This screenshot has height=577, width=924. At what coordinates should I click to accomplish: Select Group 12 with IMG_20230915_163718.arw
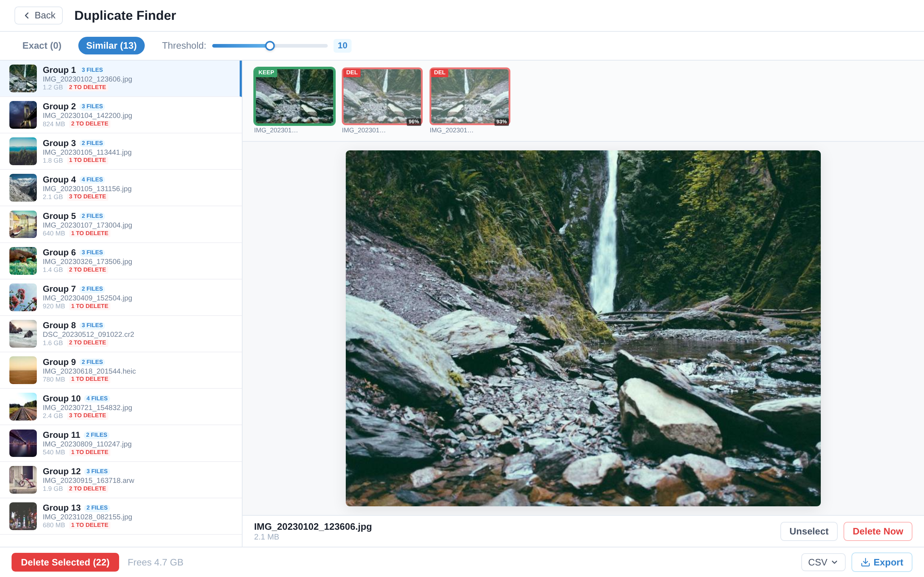(121, 479)
